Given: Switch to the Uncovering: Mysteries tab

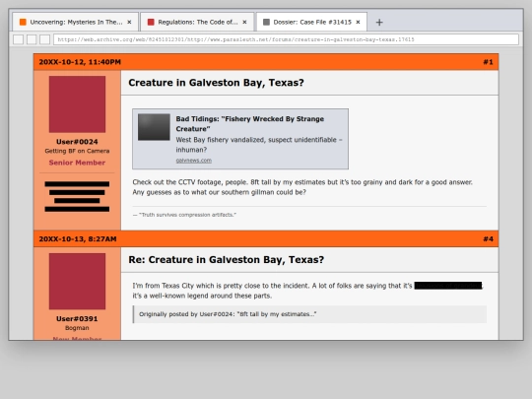Looking at the screenshot, I should click(75, 22).
